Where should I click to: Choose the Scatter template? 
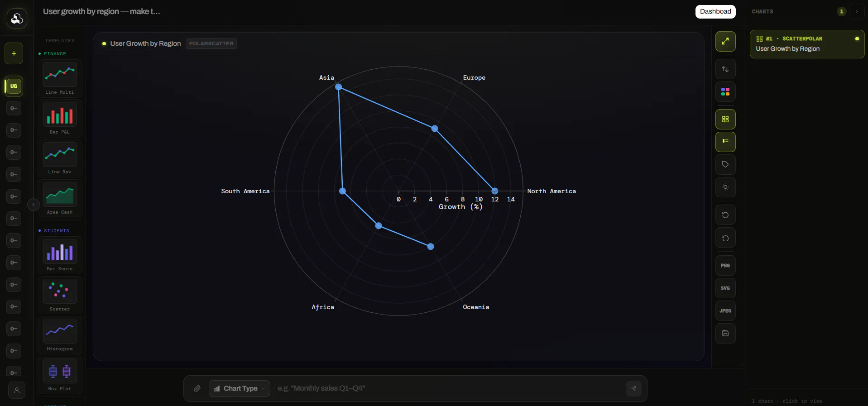pyautogui.click(x=60, y=296)
